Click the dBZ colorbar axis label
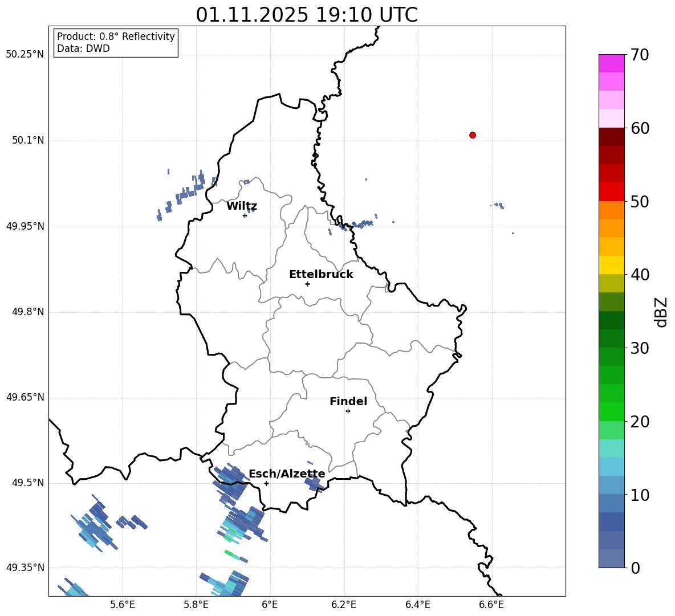Image resolution: width=675 pixels, height=616 pixels. pyautogui.click(x=661, y=312)
